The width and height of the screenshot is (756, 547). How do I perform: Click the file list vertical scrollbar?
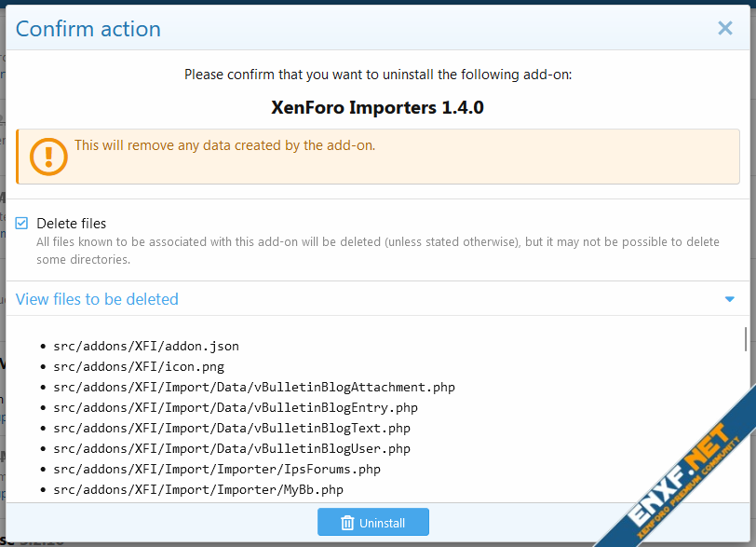coord(746,339)
